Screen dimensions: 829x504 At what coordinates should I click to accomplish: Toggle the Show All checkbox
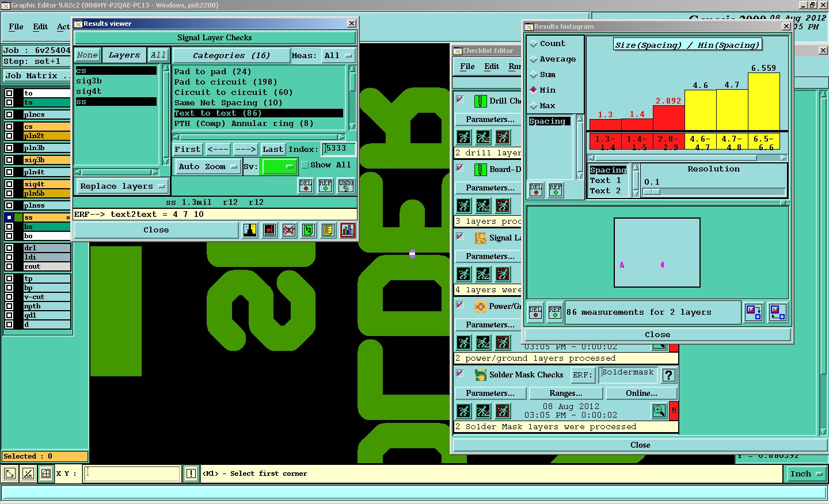pyautogui.click(x=306, y=165)
